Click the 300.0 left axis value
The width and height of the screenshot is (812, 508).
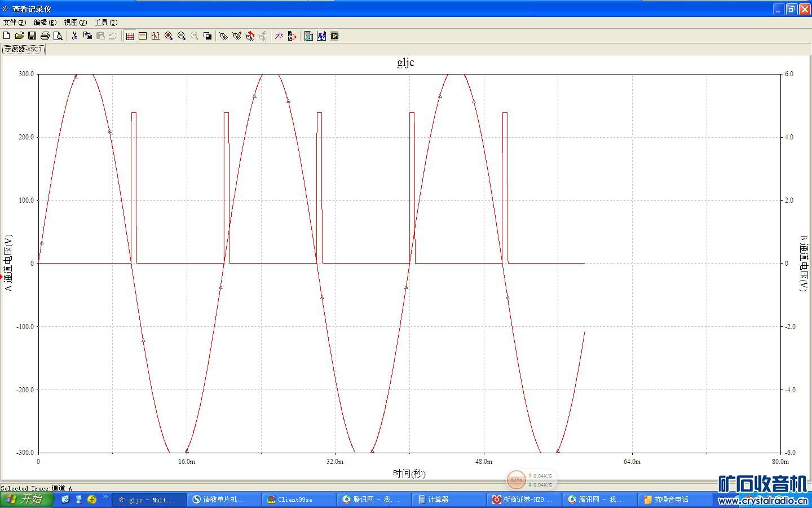pos(26,74)
